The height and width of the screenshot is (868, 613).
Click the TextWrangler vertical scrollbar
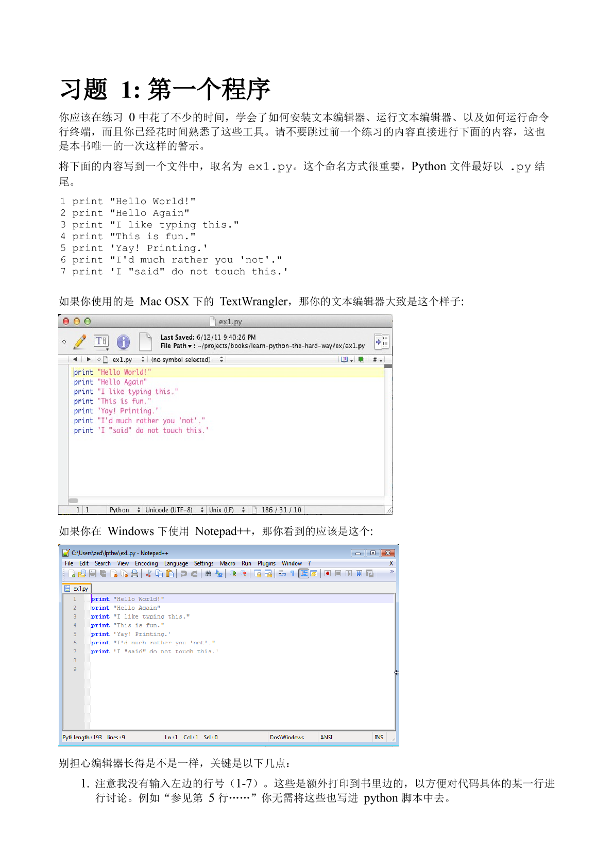388,431
